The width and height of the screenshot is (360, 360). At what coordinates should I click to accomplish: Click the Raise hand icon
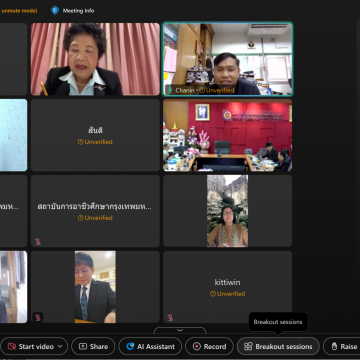pyautogui.click(x=334, y=346)
